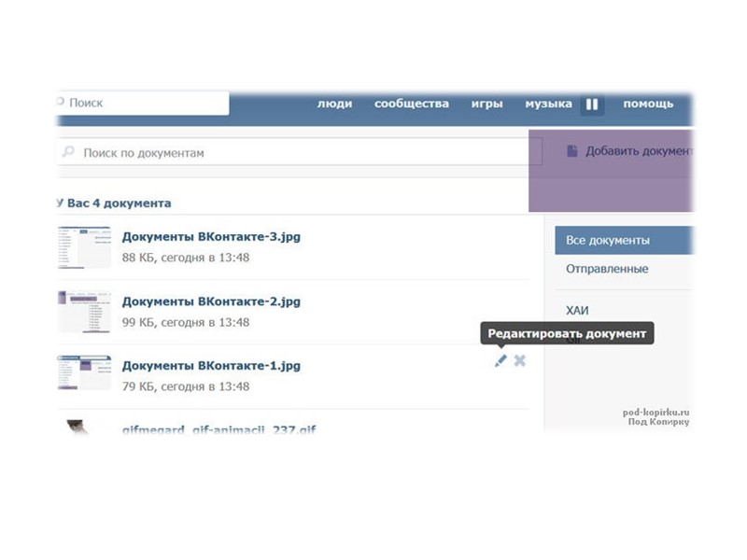Pause music with the header pause button
The image size is (747, 560).
click(x=592, y=105)
